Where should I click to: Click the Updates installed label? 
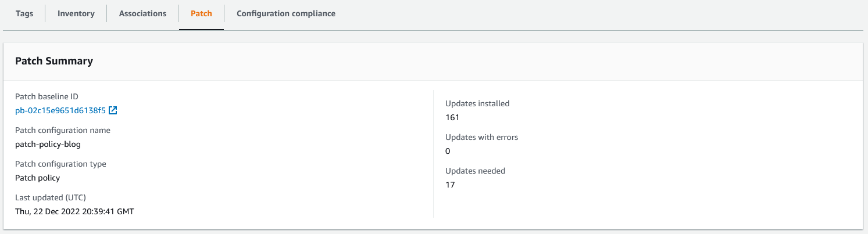[477, 103]
